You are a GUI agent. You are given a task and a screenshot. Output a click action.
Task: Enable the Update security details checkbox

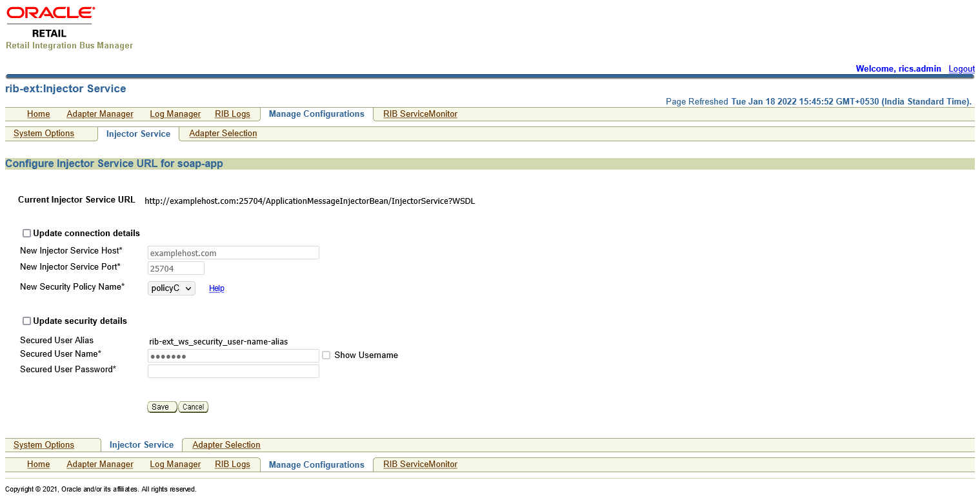point(26,321)
